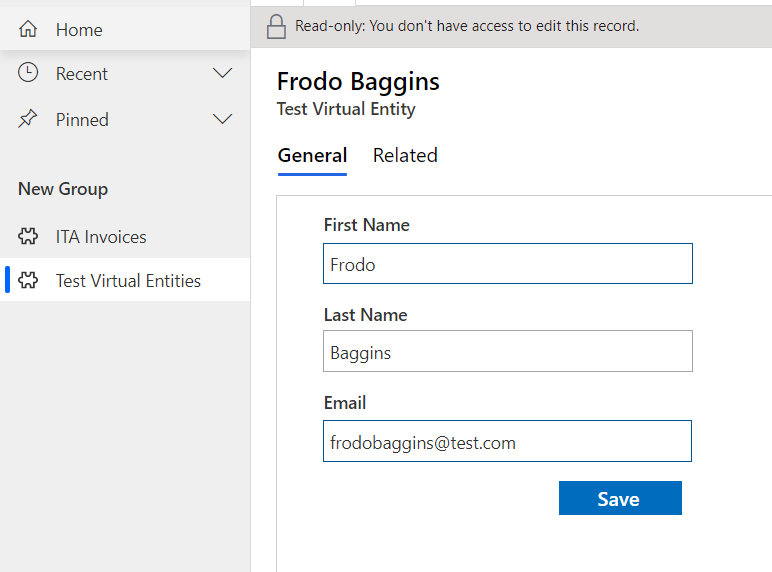
Task: Click the Pinned pushpin icon
Action: [28, 119]
